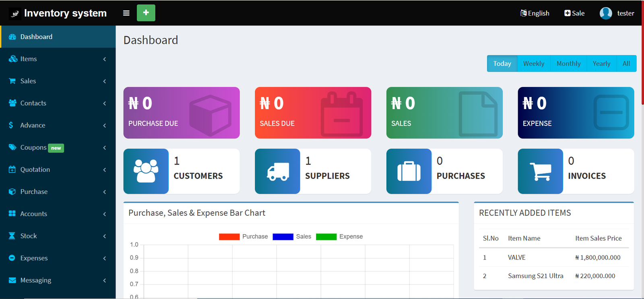Click the green plus quick-add button
The height and width of the screenshot is (299, 644).
point(146,13)
